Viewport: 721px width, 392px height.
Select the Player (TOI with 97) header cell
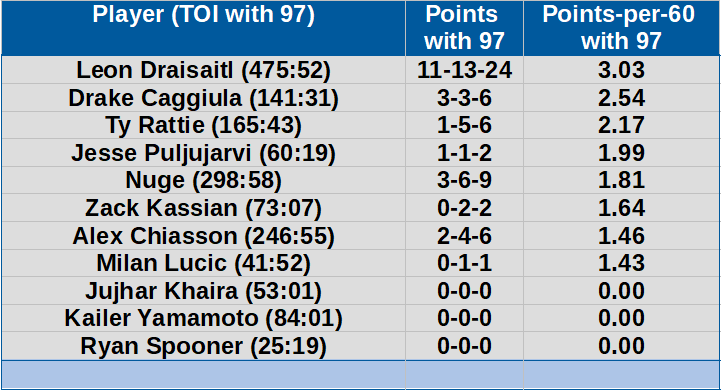point(203,28)
